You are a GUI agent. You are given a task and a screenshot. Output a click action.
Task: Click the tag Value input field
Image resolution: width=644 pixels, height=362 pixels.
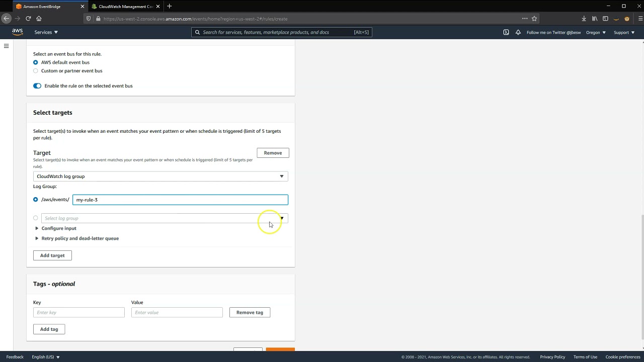[x=177, y=312]
